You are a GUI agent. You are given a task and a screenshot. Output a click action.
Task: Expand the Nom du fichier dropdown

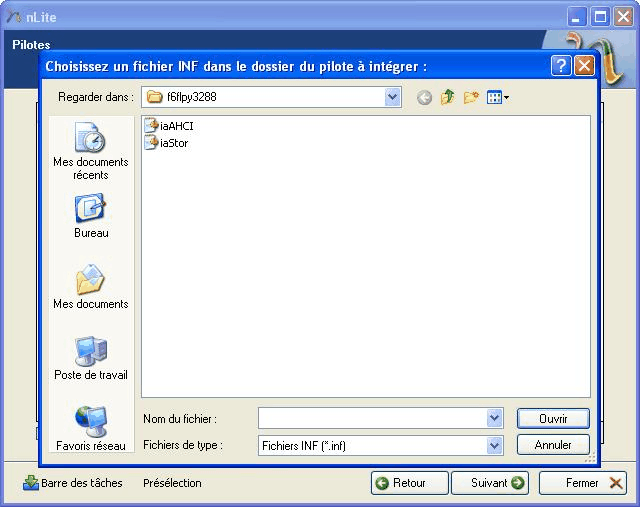(x=494, y=418)
